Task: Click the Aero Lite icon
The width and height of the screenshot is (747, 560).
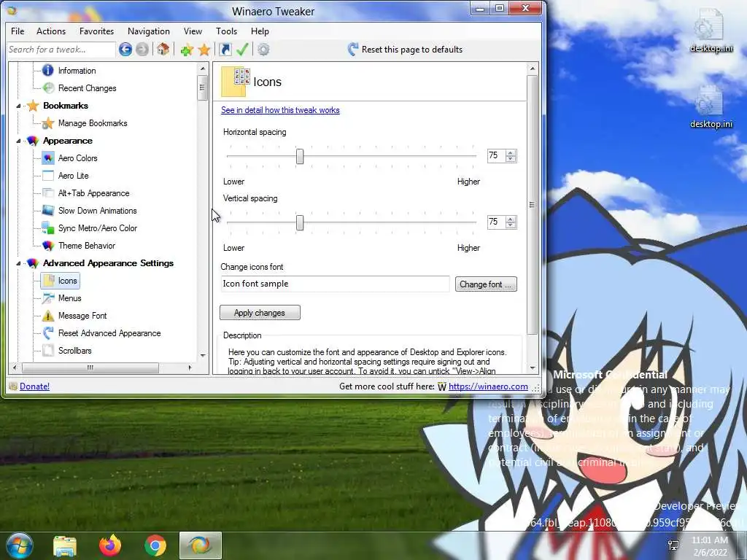Action: (x=48, y=176)
